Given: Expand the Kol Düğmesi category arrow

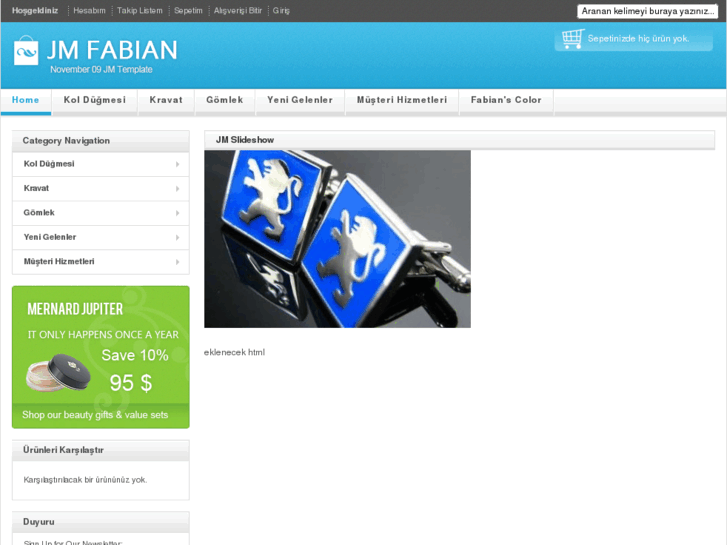Looking at the screenshot, I should (178, 164).
